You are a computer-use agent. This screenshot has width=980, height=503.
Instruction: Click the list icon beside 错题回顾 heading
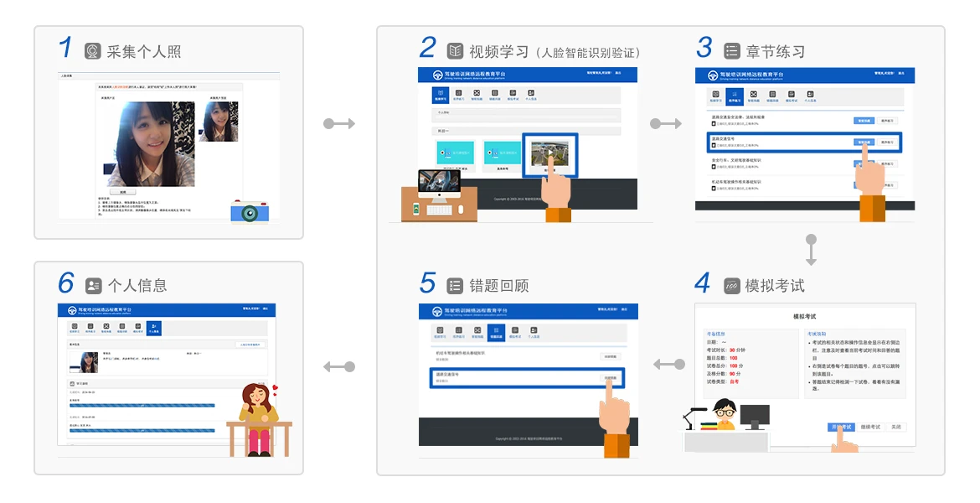[455, 286]
